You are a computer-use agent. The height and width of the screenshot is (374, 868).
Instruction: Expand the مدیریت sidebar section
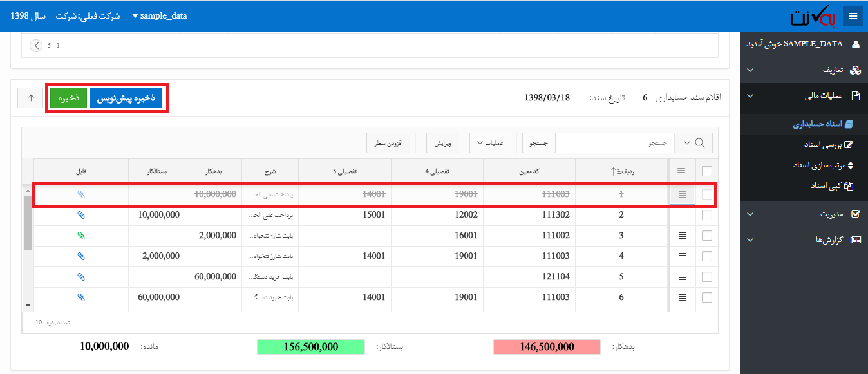[x=804, y=214]
